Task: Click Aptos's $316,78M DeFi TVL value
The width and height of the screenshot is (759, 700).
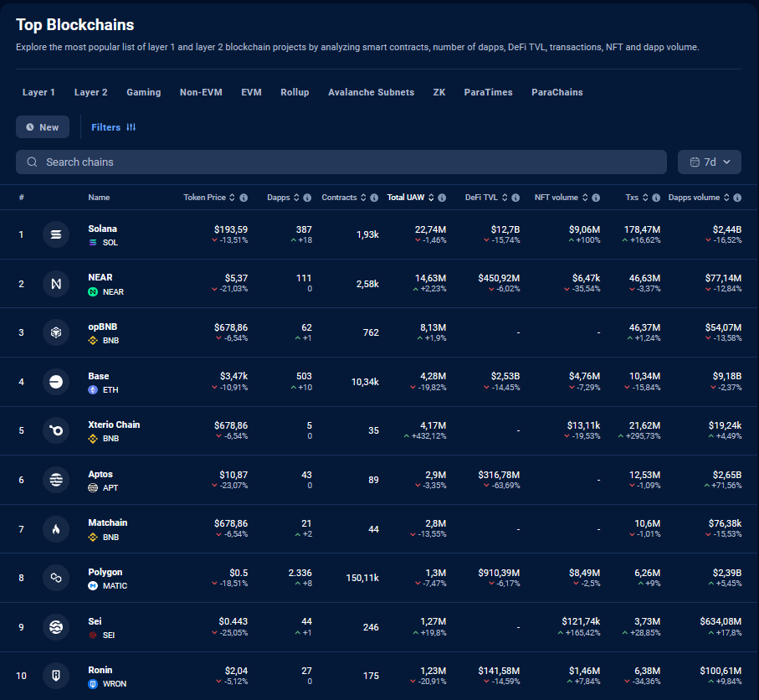Action: 499,476
